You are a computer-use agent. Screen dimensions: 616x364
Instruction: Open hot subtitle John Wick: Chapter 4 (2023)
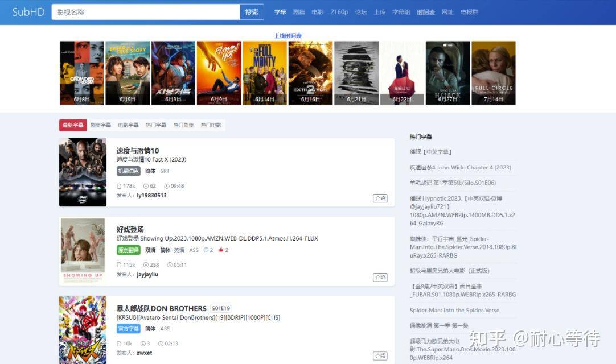click(461, 168)
